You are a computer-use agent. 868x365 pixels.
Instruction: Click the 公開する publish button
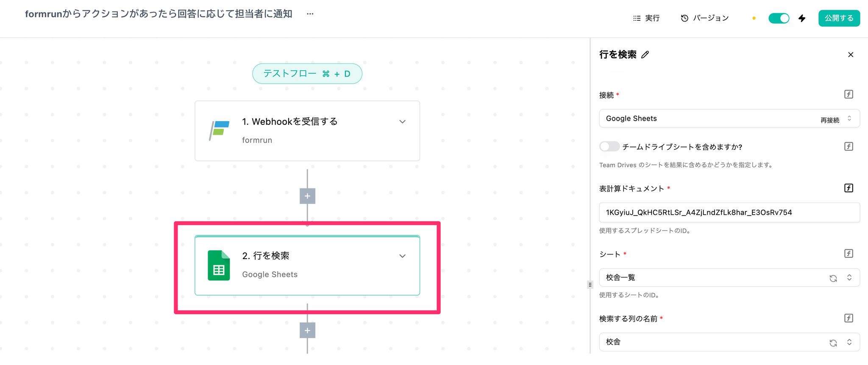839,18
